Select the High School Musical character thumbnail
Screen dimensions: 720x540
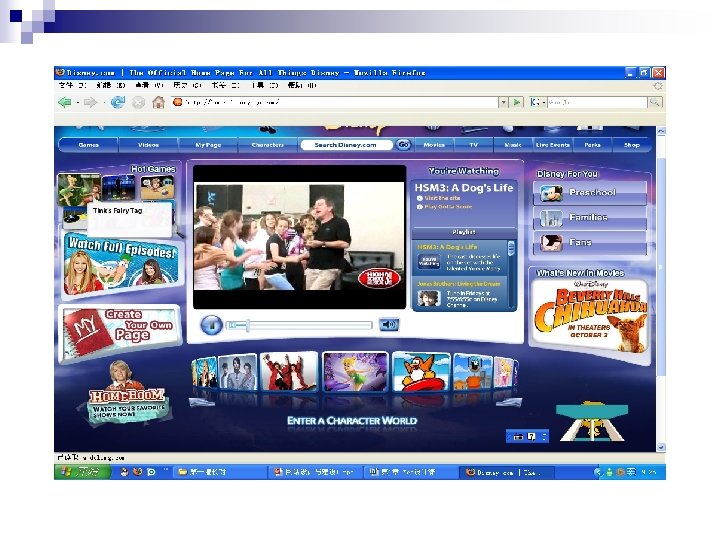[x=289, y=371]
